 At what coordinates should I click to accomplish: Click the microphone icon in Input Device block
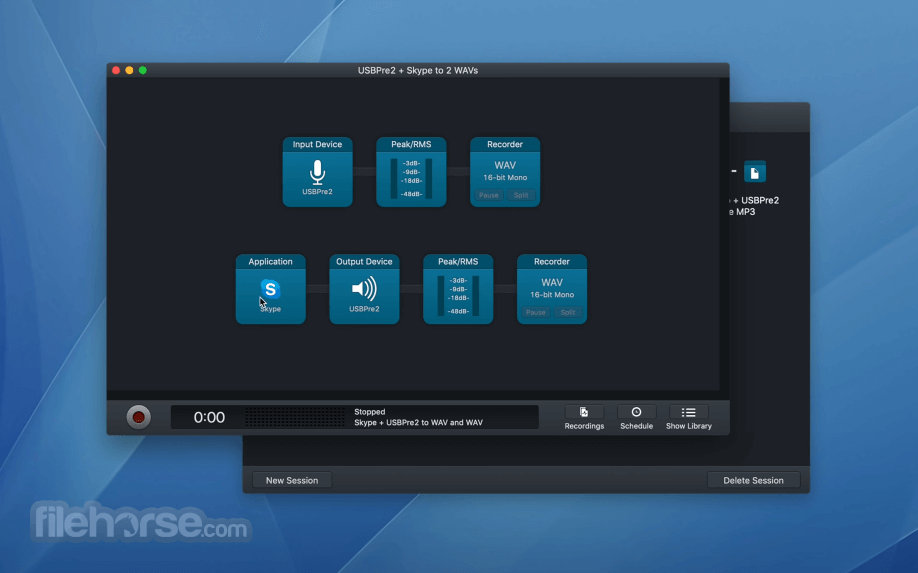[x=317, y=172]
